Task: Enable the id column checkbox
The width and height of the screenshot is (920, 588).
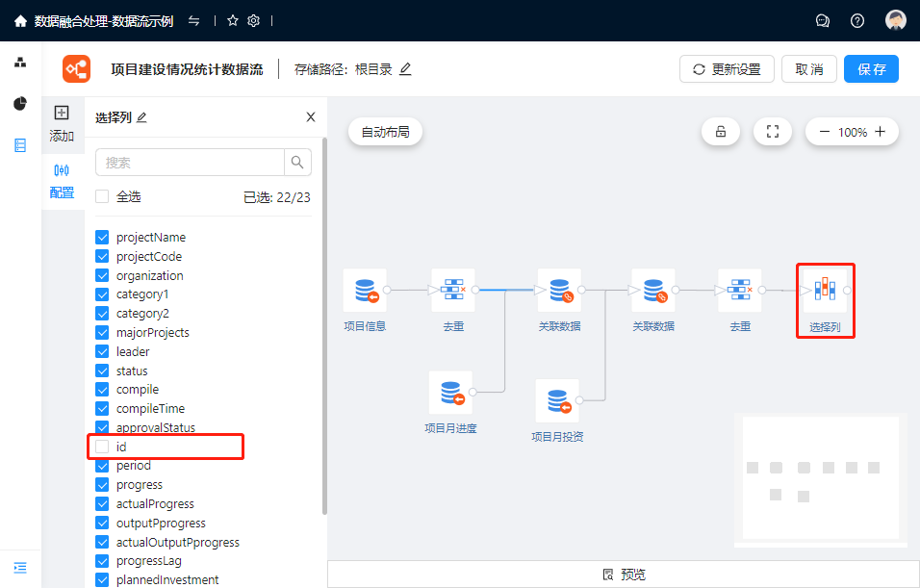Action: 103,447
